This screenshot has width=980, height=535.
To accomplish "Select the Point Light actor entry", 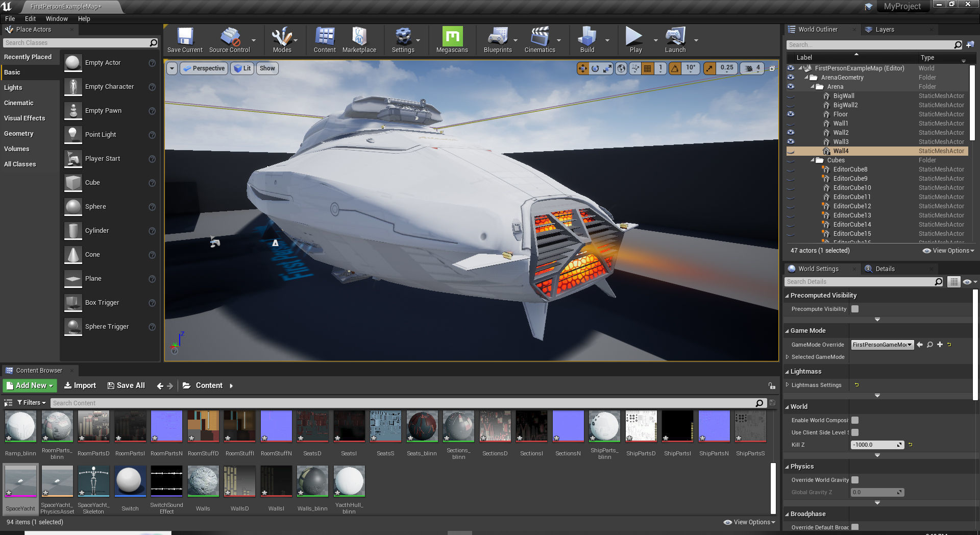I will (110, 135).
